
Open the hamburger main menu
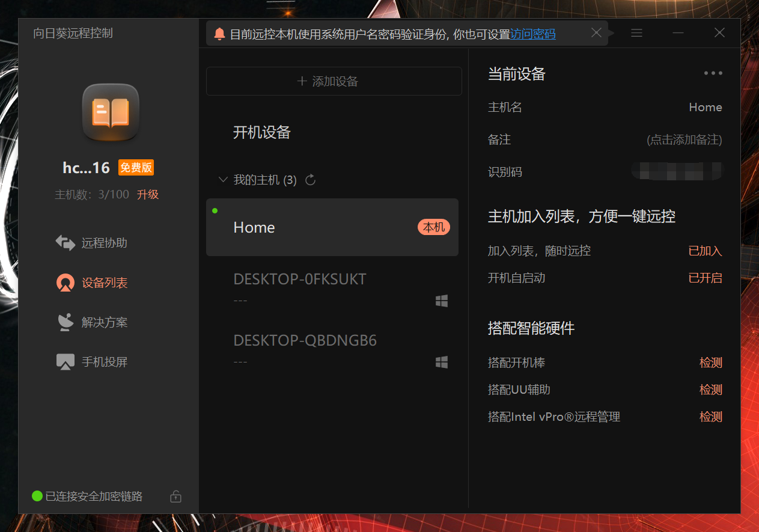tap(637, 33)
